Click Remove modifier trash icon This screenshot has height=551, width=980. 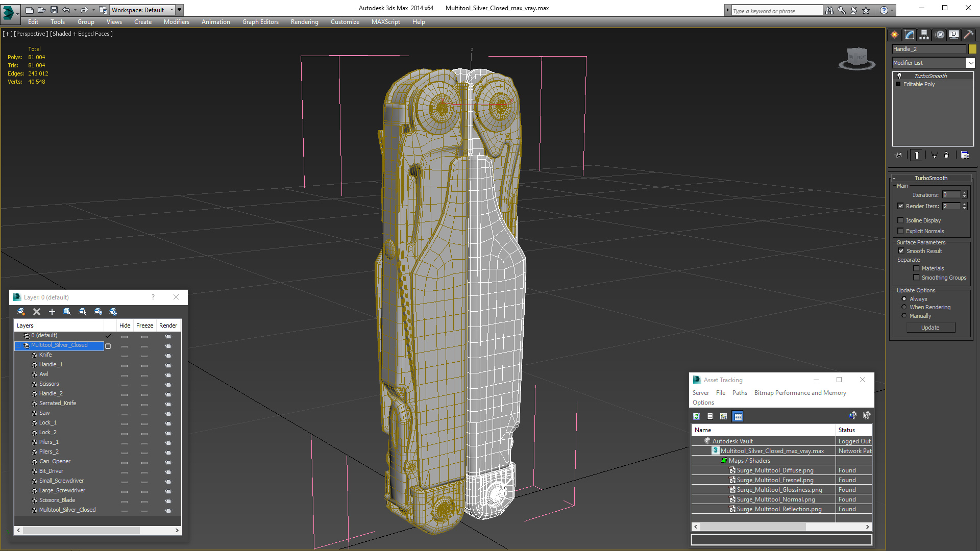click(x=947, y=155)
